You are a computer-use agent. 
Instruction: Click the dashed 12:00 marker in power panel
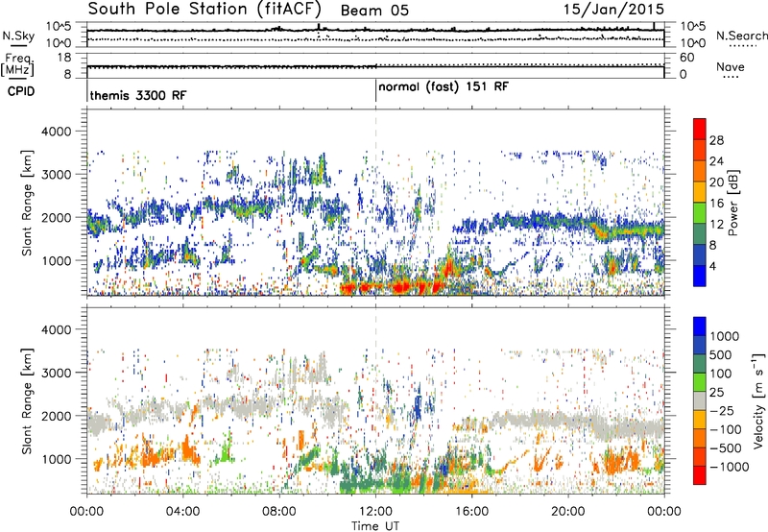point(375,203)
